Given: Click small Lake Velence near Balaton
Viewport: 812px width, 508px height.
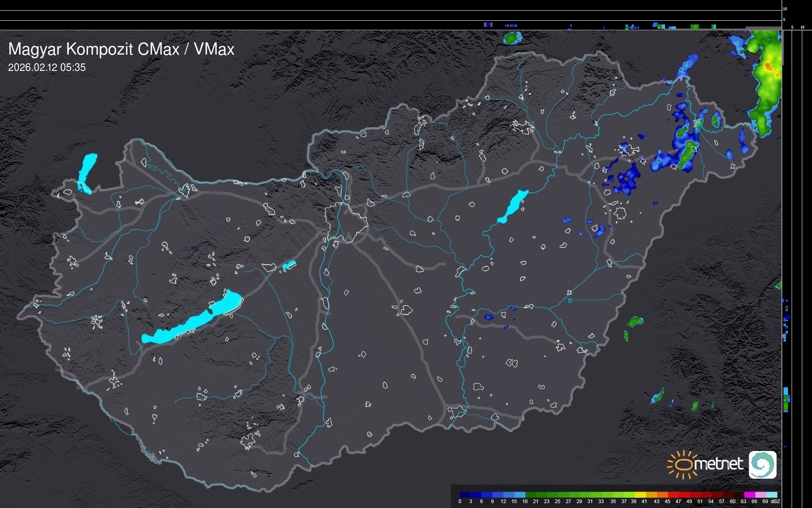Looking at the screenshot, I should (x=289, y=265).
